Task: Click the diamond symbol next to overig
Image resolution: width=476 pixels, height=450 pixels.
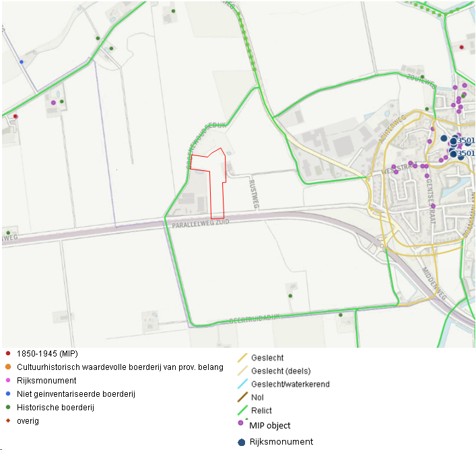Action: tap(8, 420)
